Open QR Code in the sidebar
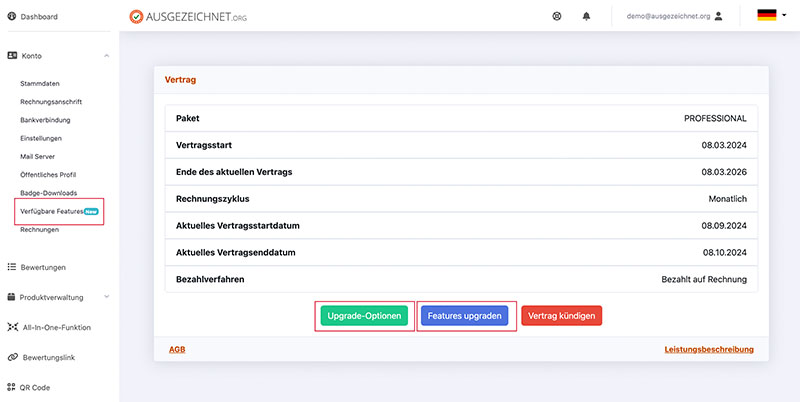This screenshot has height=402, width=800. [34, 387]
